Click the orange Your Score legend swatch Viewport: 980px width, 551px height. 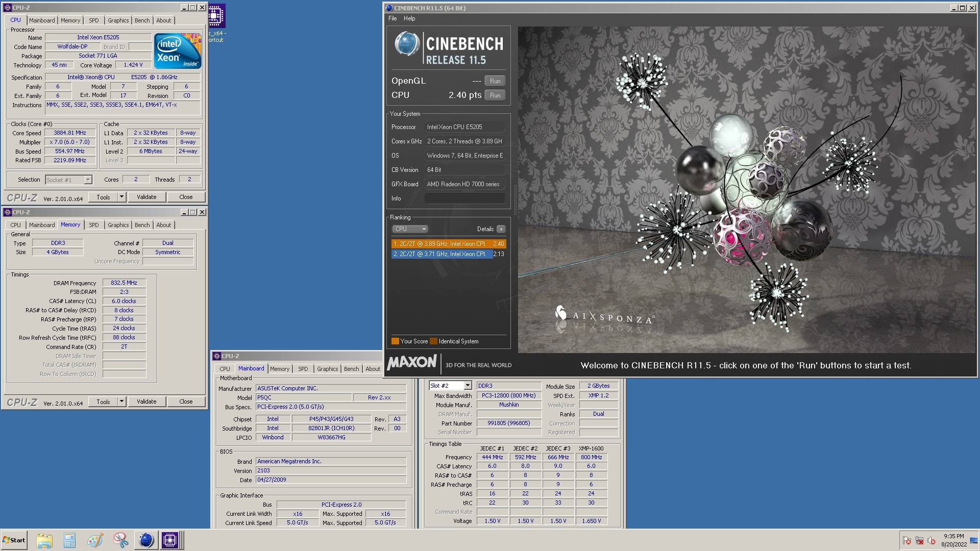pos(395,341)
